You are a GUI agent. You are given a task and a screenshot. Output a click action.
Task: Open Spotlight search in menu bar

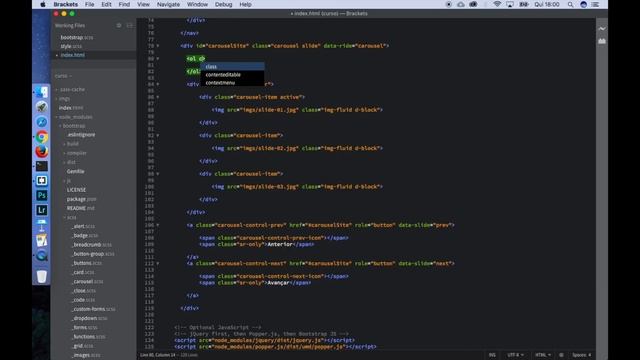pos(570,4)
